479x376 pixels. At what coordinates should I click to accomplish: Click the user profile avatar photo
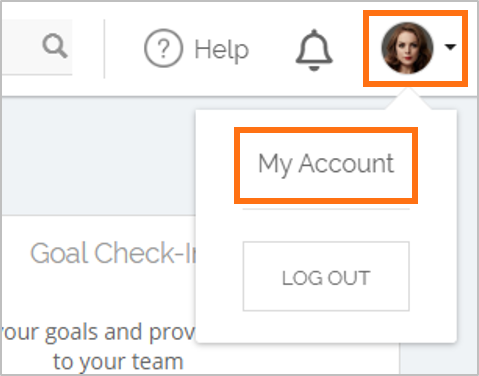(x=407, y=48)
